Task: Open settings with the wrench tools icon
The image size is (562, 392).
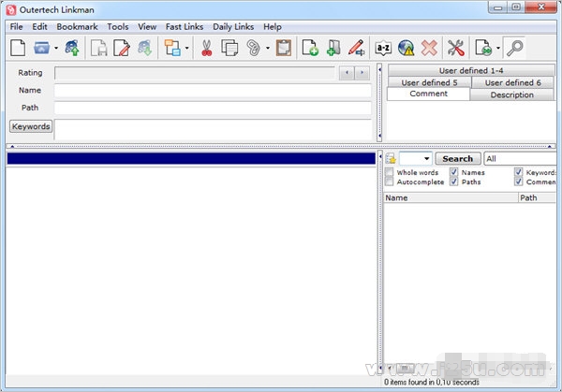Action: 456,48
